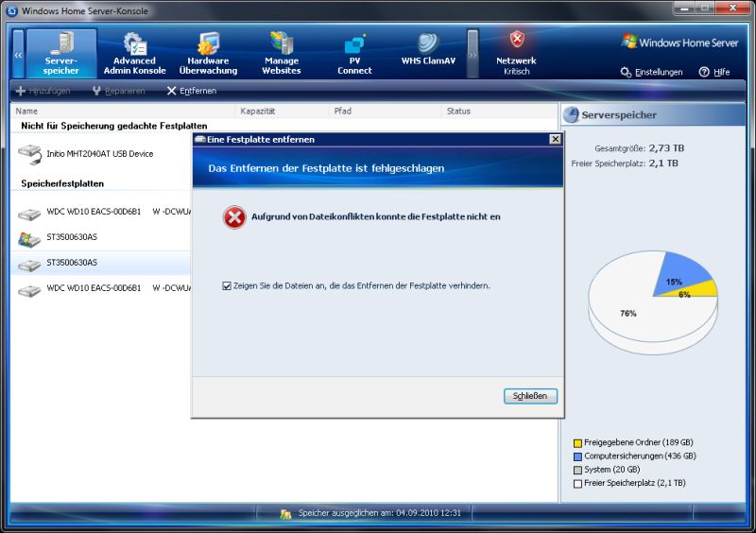This screenshot has height=533, width=756.
Task: Click the Speicher ausgeglichen status bar icon
Action: (285, 514)
